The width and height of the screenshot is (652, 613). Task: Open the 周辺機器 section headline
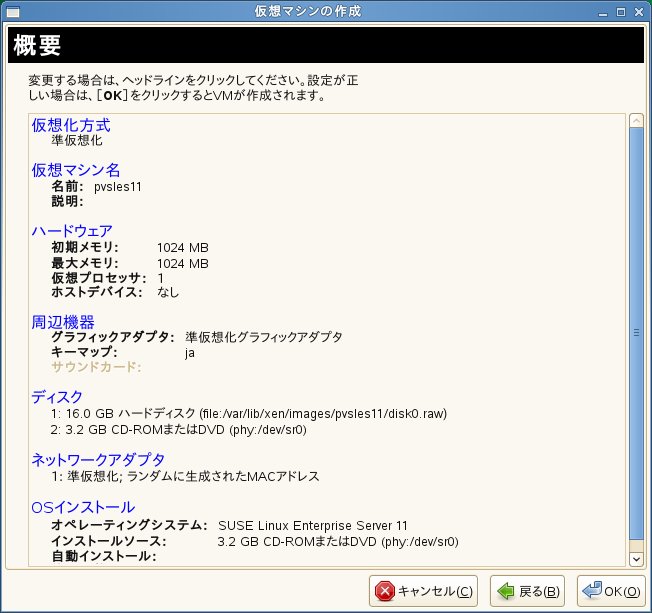(x=63, y=322)
